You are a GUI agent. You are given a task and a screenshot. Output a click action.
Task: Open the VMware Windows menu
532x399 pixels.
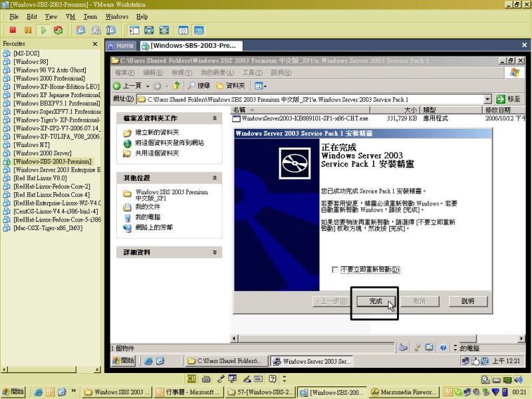click(x=117, y=17)
